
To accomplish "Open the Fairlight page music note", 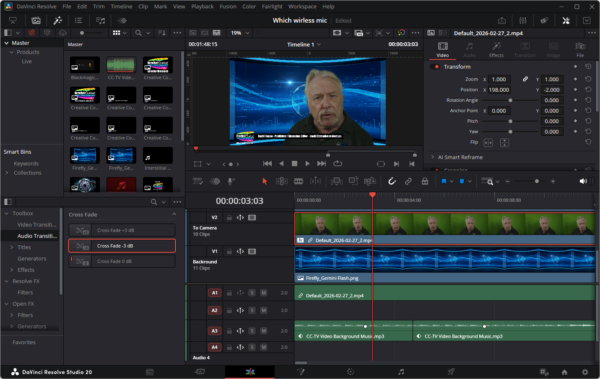I will (401, 371).
